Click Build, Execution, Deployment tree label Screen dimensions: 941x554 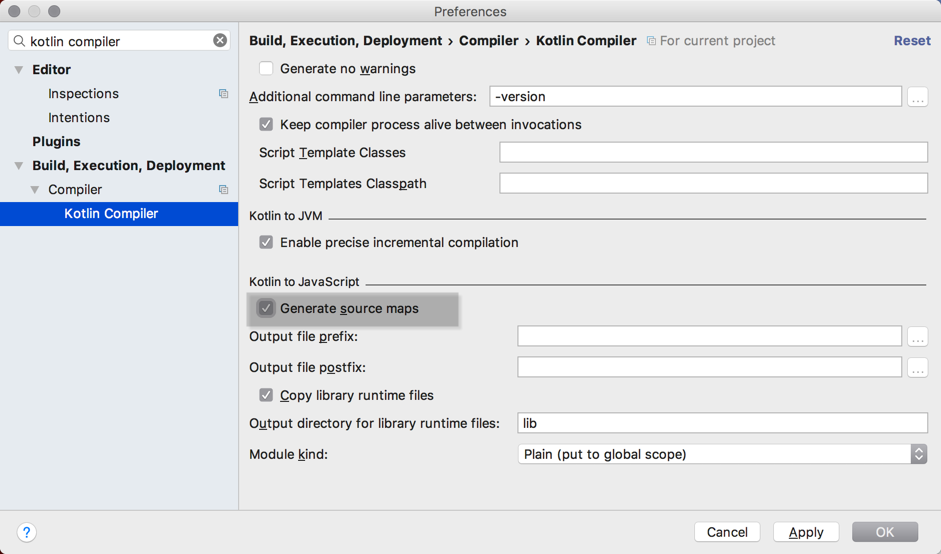(x=128, y=166)
